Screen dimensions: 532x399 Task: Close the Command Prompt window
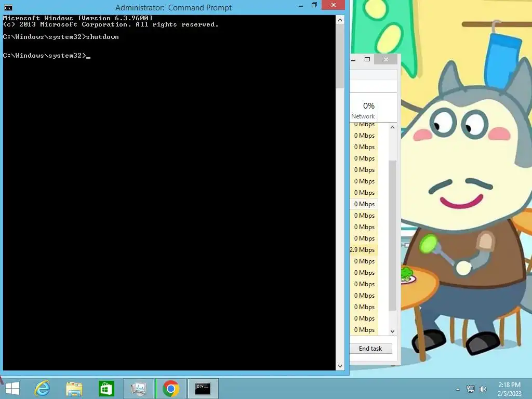click(x=333, y=5)
